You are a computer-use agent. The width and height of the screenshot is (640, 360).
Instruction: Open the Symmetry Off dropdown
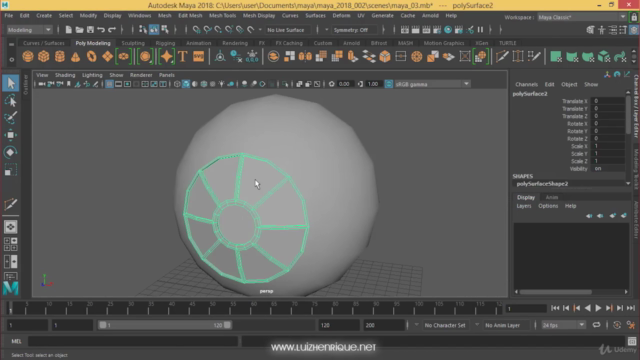tap(354, 30)
